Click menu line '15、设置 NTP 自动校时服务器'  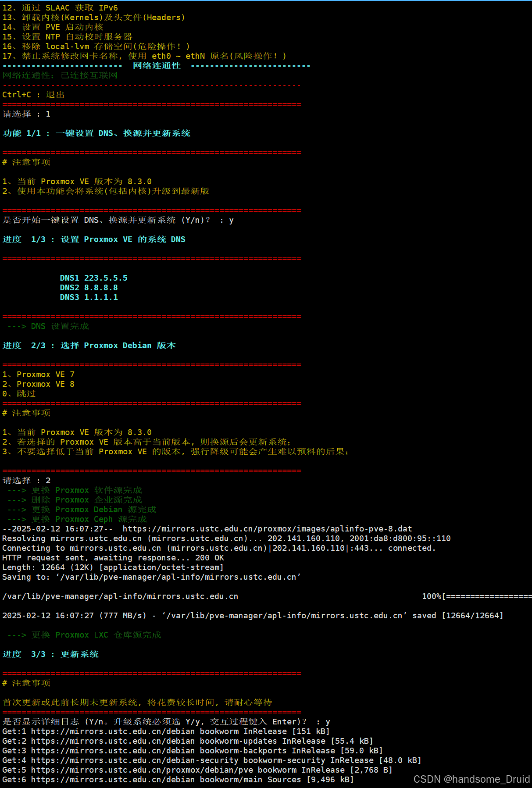point(67,37)
